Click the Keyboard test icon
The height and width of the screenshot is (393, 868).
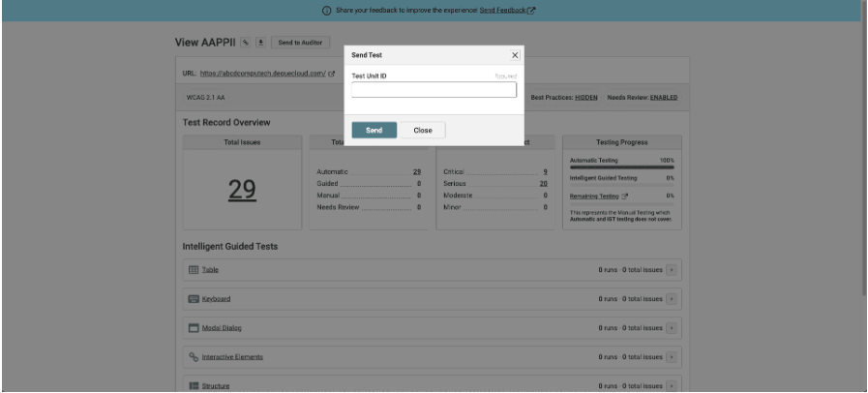pos(194,299)
